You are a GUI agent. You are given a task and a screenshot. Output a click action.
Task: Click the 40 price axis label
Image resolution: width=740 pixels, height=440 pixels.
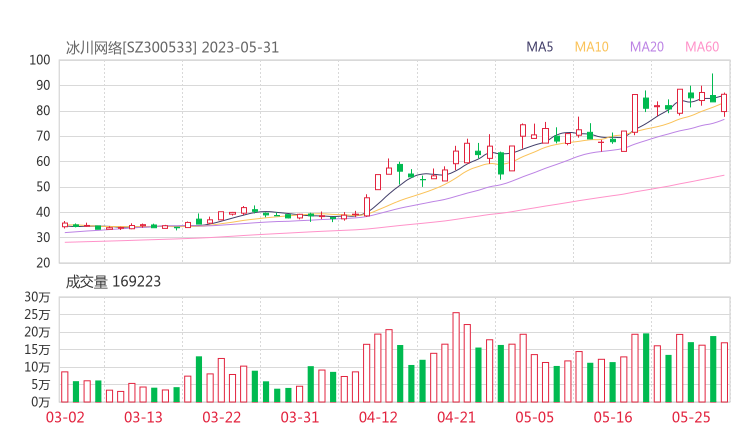[43, 212]
